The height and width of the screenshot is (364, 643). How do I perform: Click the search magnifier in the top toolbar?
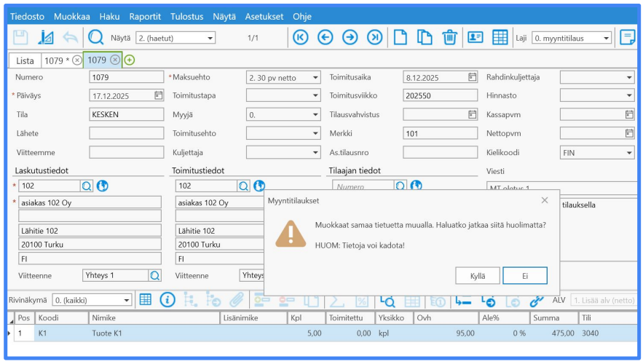point(95,37)
